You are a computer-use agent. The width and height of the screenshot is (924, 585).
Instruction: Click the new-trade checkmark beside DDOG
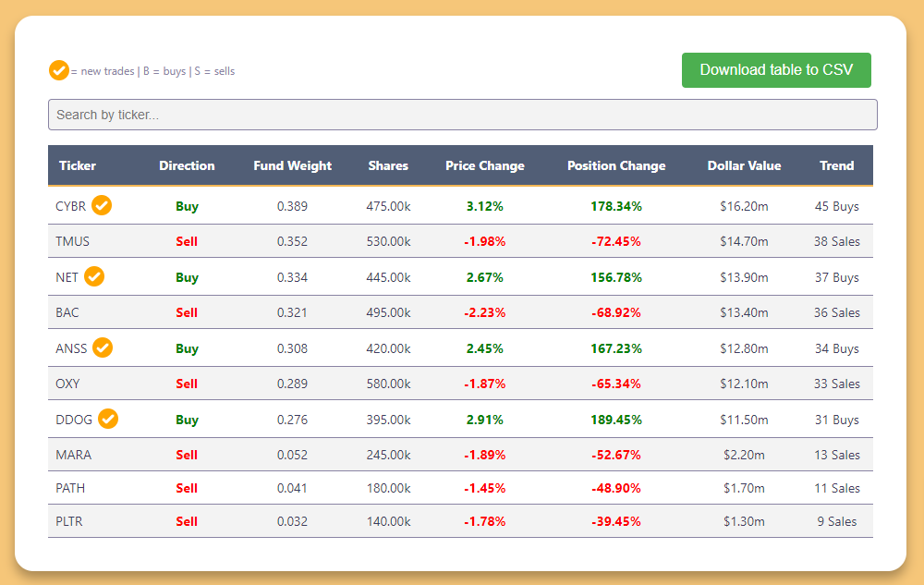click(108, 419)
